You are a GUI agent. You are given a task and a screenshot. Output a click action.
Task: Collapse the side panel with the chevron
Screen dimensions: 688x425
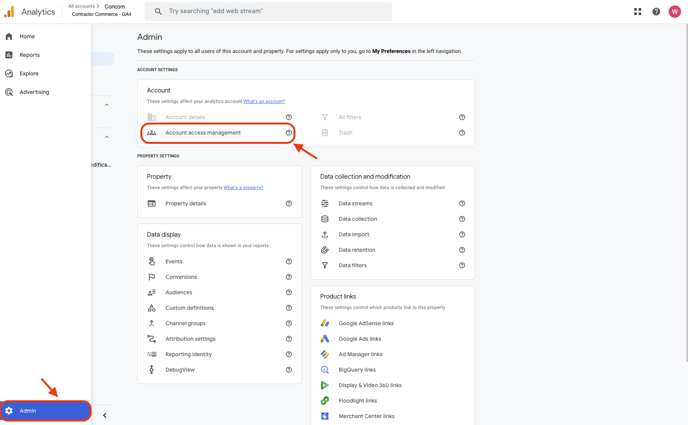[x=104, y=415]
